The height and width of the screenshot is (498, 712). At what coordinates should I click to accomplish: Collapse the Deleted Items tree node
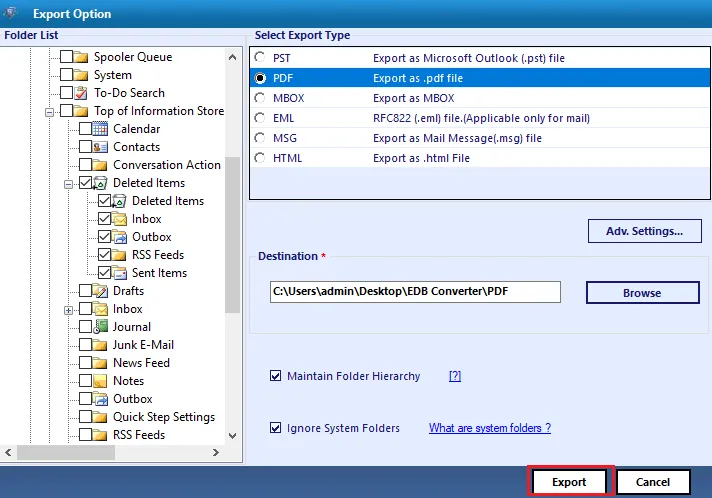[x=69, y=184]
